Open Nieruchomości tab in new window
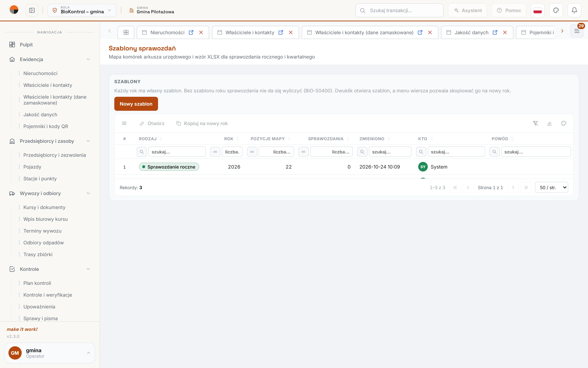588x368 pixels. pyautogui.click(x=191, y=32)
